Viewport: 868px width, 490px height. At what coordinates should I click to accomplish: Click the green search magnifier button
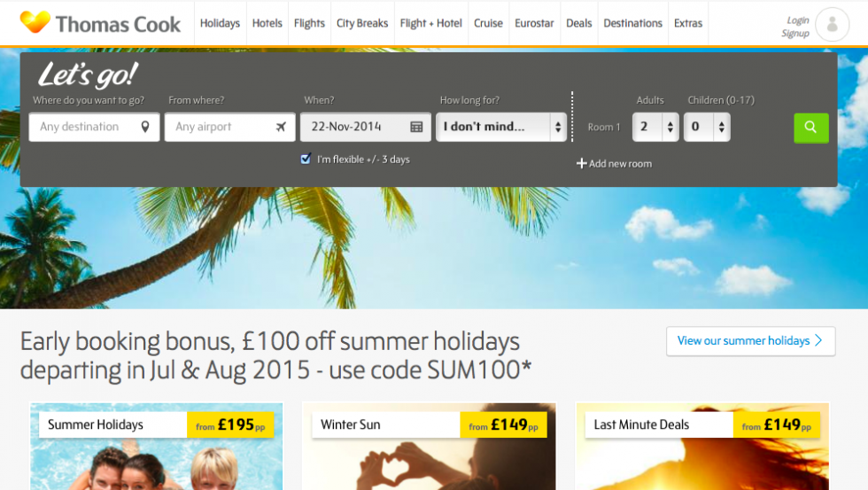point(811,128)
